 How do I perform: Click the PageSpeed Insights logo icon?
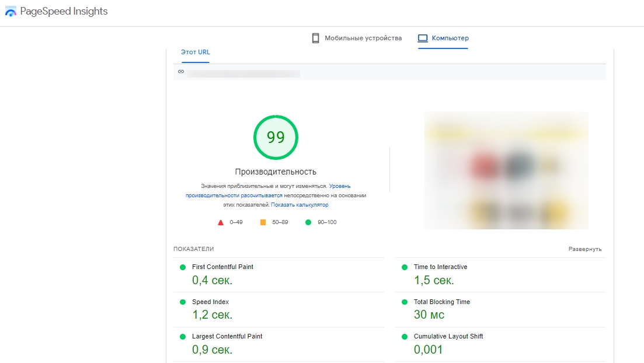11,12
